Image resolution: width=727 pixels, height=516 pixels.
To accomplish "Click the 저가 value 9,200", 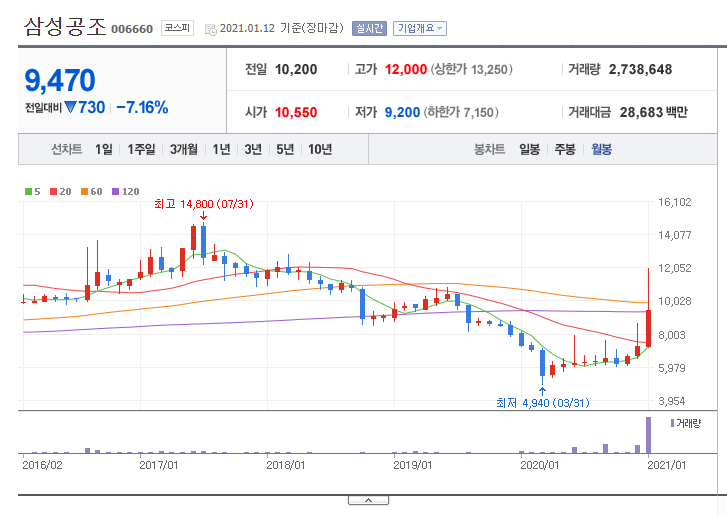I will [x=402, y=112].
